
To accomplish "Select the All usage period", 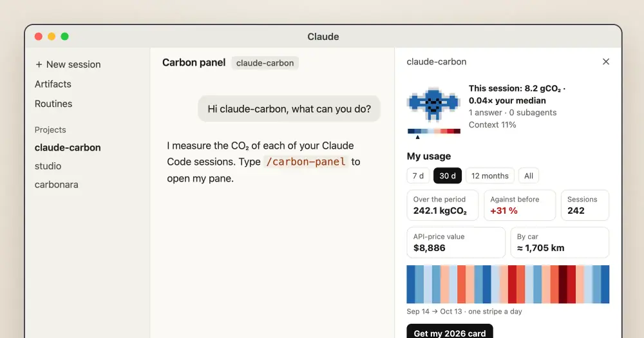I will pyautogui.click(x=529, y=176).
